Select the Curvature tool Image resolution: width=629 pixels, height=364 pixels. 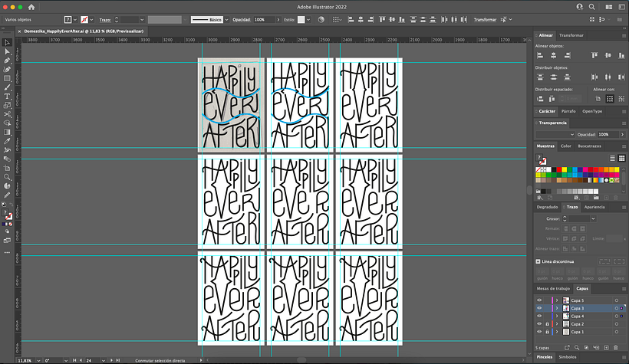(x=7, y=70)
